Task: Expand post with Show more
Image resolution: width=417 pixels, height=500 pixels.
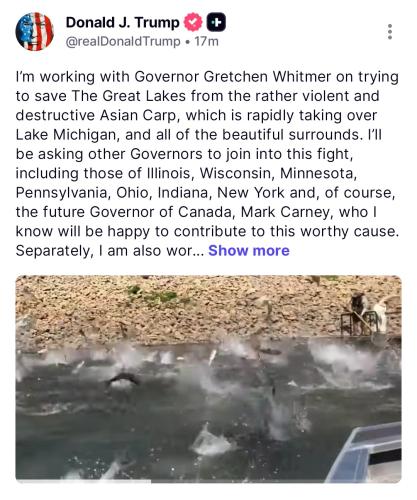Action: pos(249,251)
